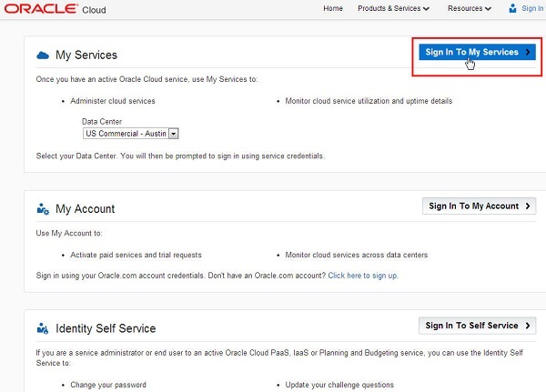Viewport: 546px width, 392px height.
Task: Click arrow on Sign In To Self Service
Action: click(527, 326)
